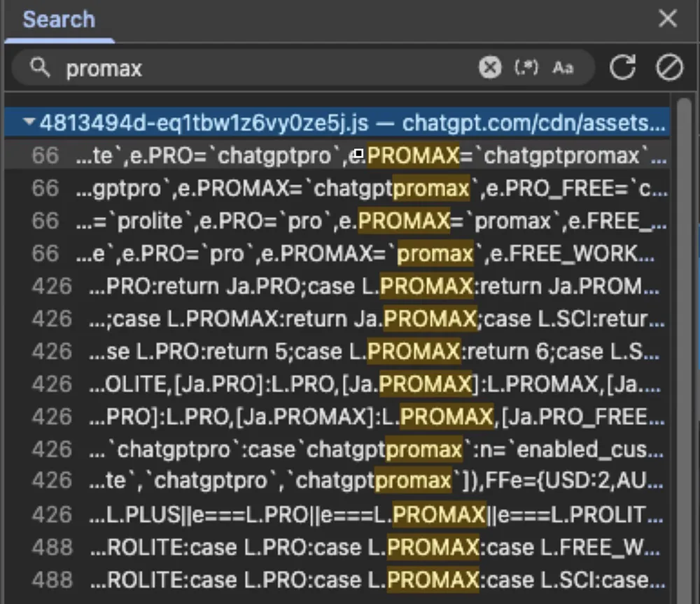Clear the promax search query

pyautogui.click(x=490, y=68)
